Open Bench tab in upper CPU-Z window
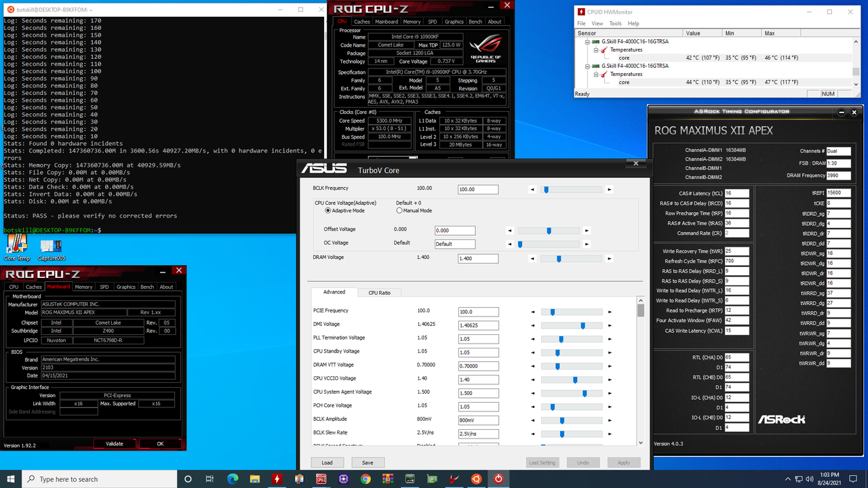Image resolution: width=868 pixels, height=488 pixels. (475, 22)
